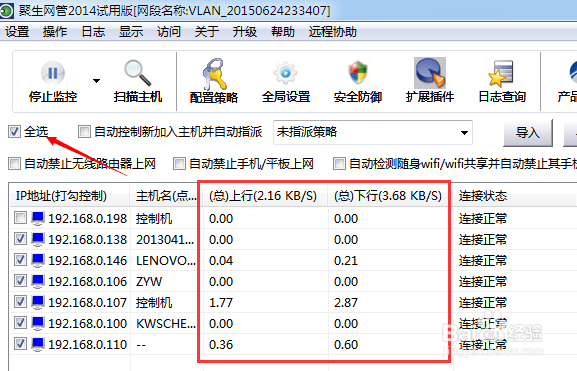Click the 停止监控 pause icon

pyautogui.click(x=53, y=73)
